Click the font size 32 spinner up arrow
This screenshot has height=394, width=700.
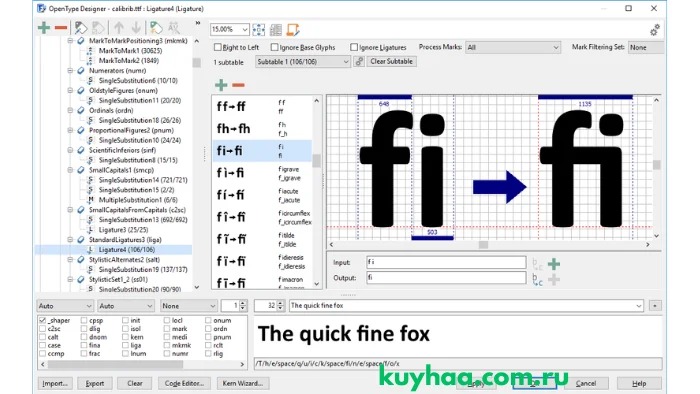[x=280, y=303]
